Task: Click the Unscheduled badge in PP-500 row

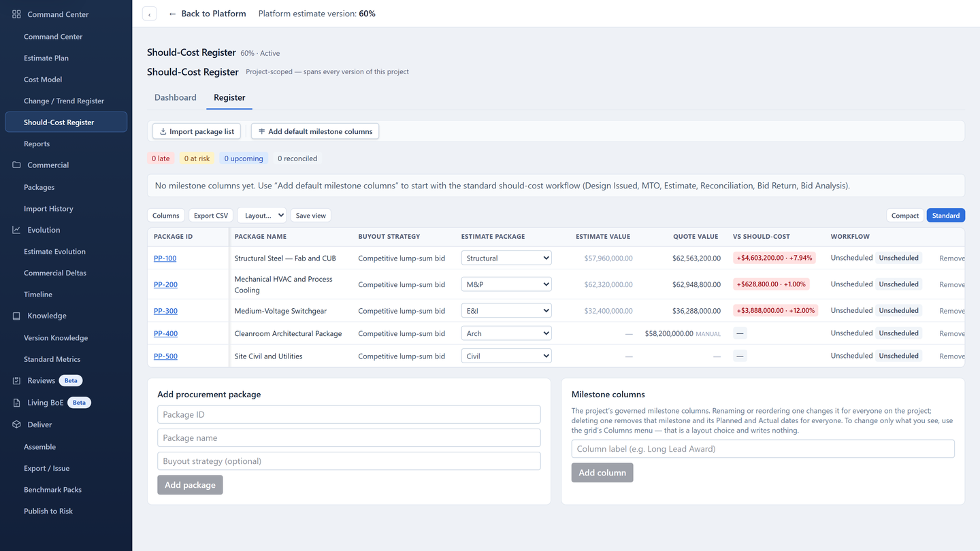Action: click(x=898, y=356)
